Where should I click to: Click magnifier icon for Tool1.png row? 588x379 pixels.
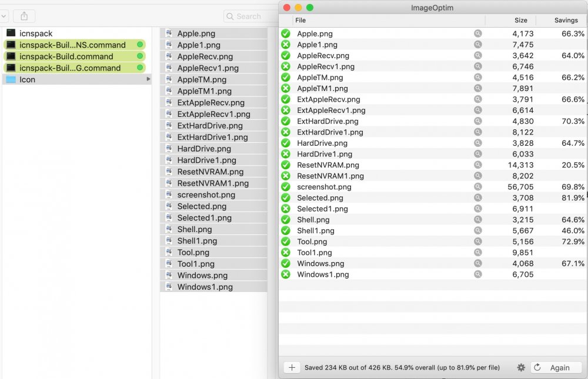tap(477, 252)
